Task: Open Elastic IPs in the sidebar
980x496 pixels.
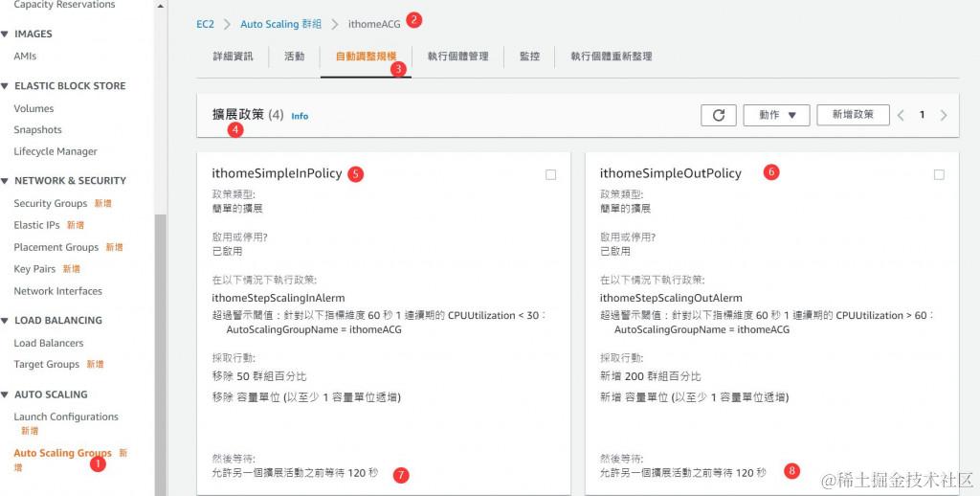Action: tap(37, 225)
